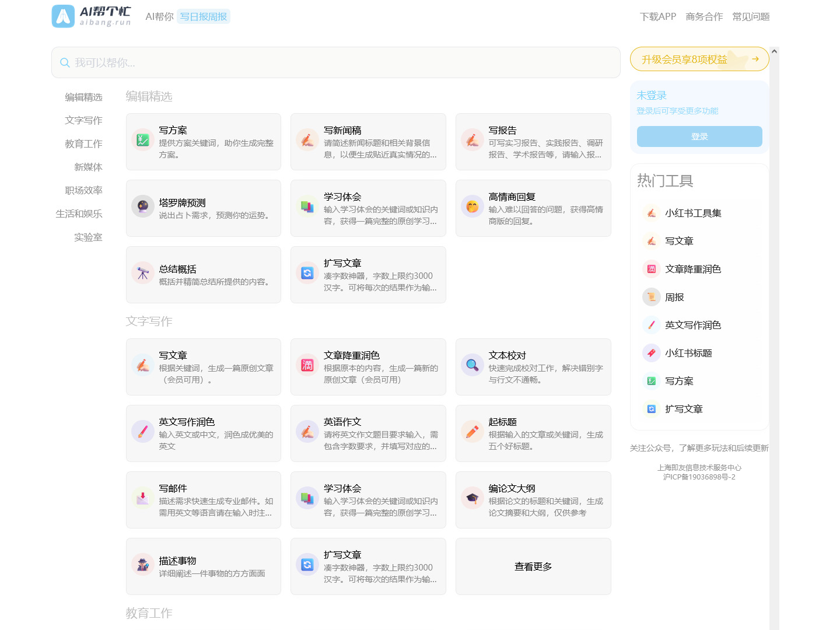Click the search magnifier icon
The height and width of the screenshot is (630, 840).
[x=65, y=62]
